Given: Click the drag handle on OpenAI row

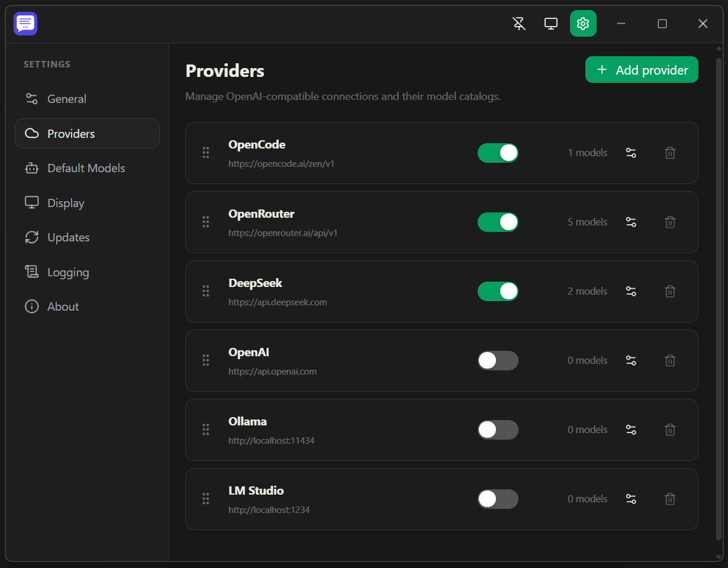Looking at the screenshot, I should 206,360.
